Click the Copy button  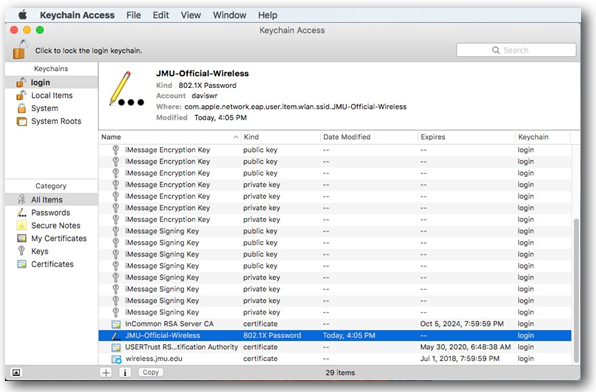coord(151,373)
